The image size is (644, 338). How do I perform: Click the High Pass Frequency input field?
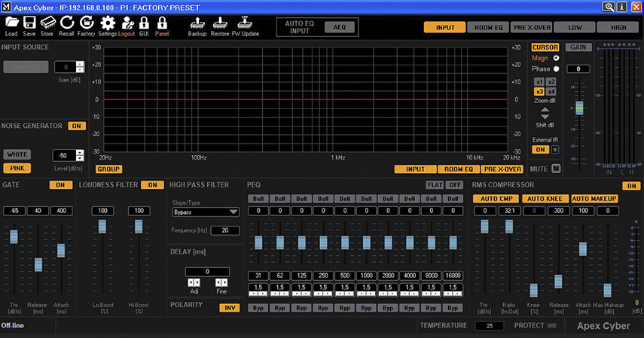click(x=224, y=230)
